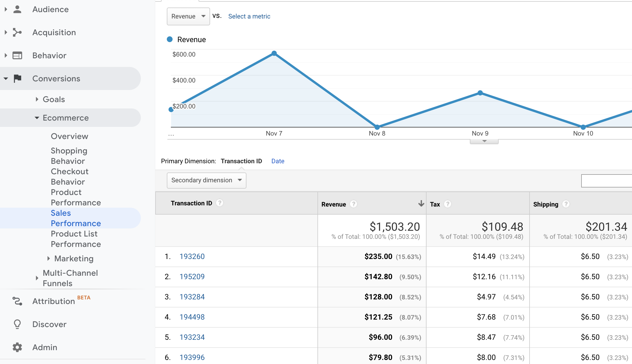Viewport: 632px width, 364px height.
Task: Open transaction 193260
Action: coord(192,256)
